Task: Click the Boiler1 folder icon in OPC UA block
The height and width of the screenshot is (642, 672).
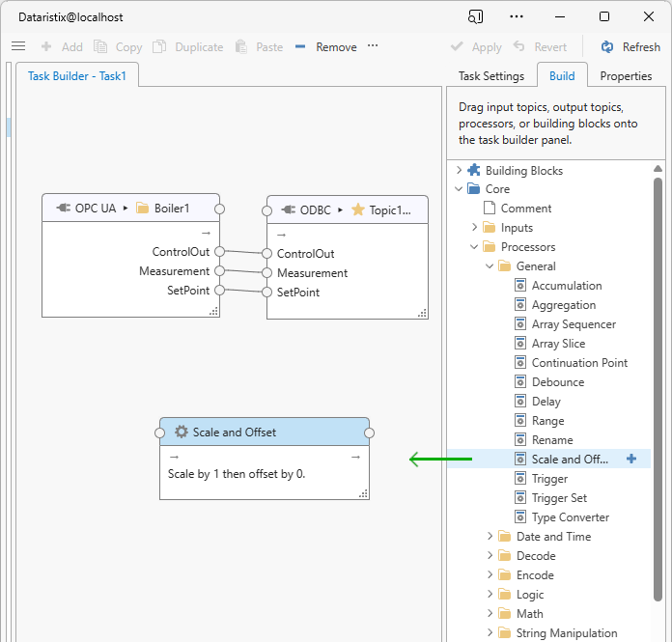Action: coord(142,208)
